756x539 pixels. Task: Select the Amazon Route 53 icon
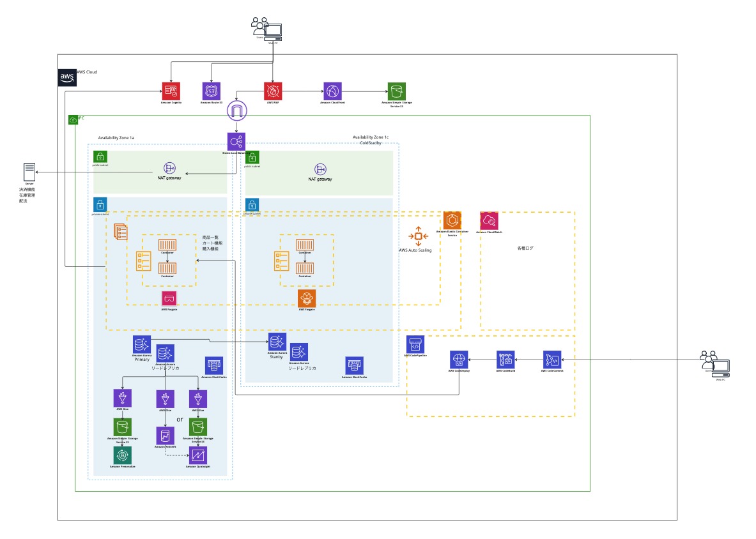211,91
